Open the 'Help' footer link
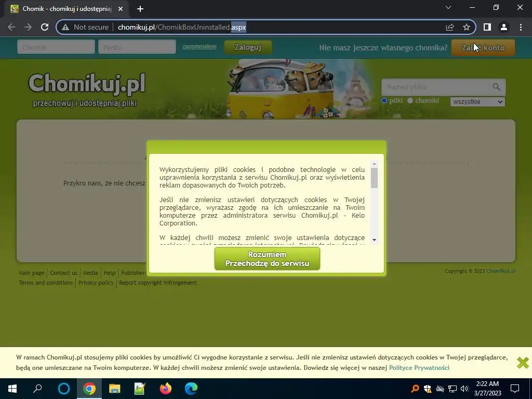 tap(109, 273)
